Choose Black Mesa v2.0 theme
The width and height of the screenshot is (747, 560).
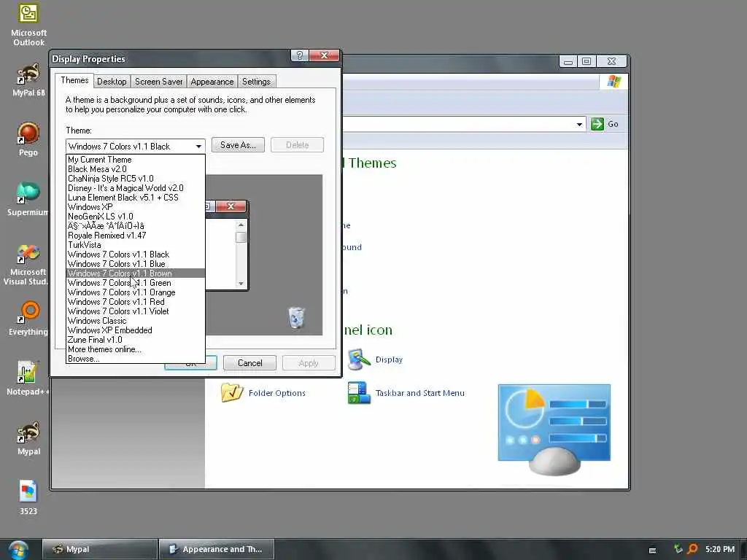[x=136, y=169]
